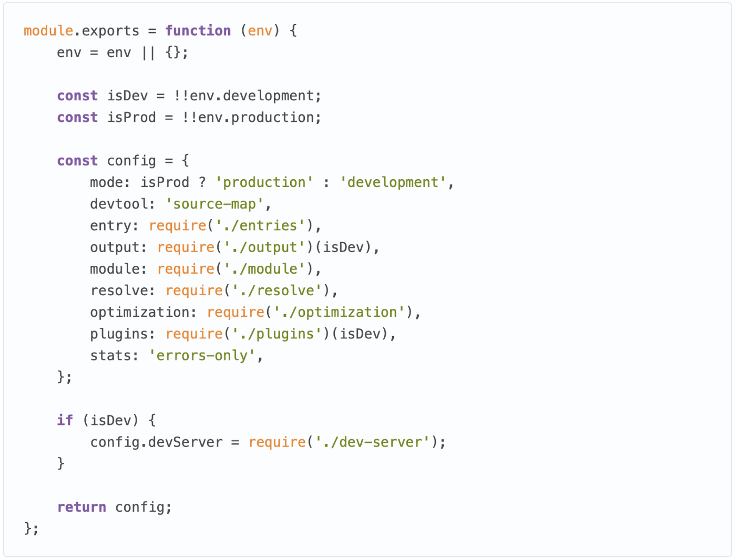This screenshot has width=736, height=560.
Task: Click the 'module' word in module.exports
Action: pyautogui.click(x=48, y=31)
